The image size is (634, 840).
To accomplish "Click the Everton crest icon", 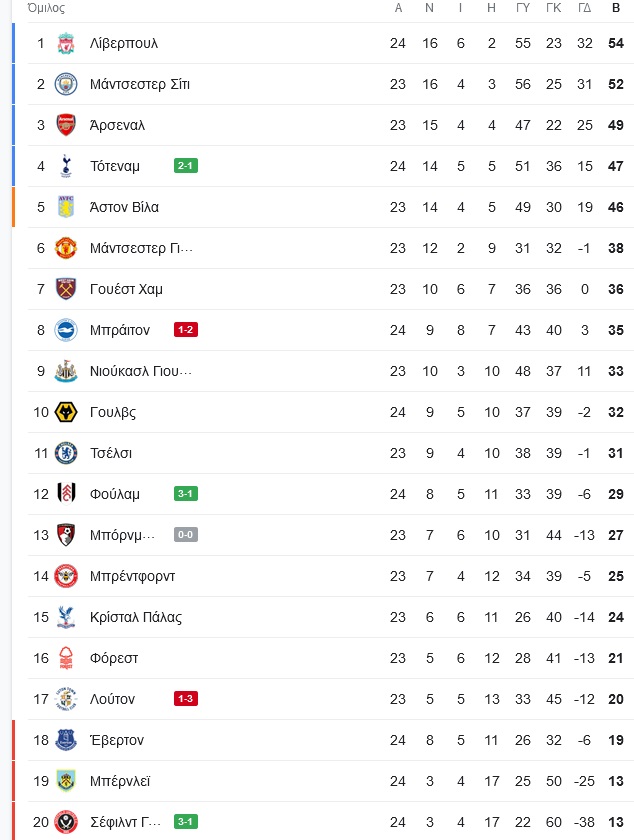I will tap(66, 740).
